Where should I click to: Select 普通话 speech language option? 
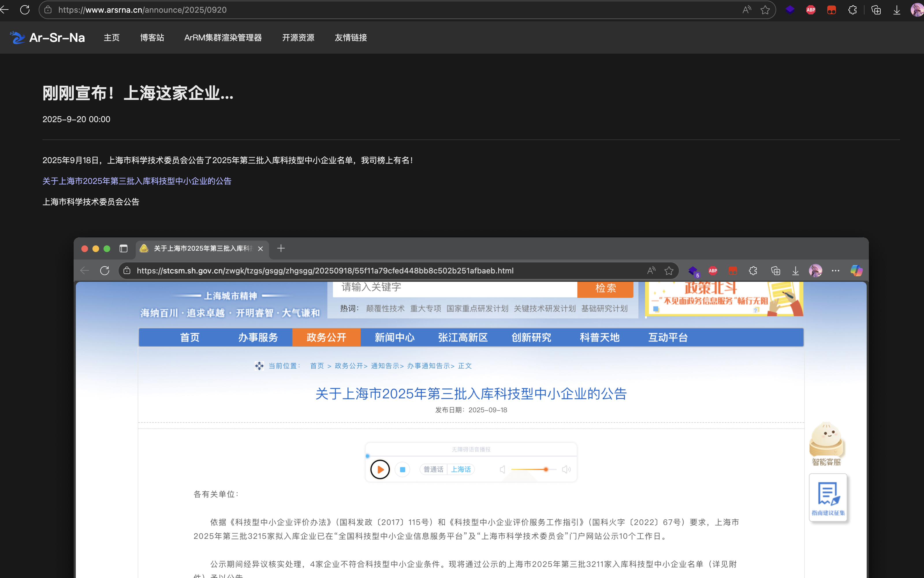tap(433, 469)
